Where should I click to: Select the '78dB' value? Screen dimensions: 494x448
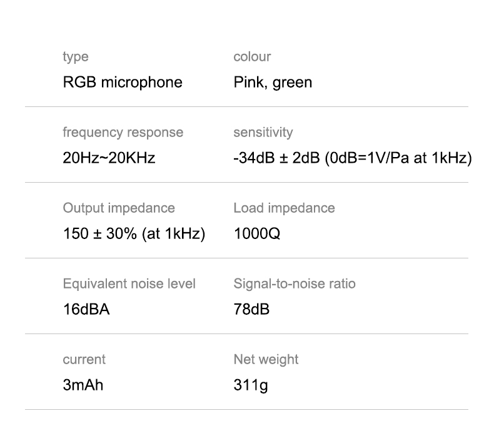pyautogui.click(x=251, y=310)
